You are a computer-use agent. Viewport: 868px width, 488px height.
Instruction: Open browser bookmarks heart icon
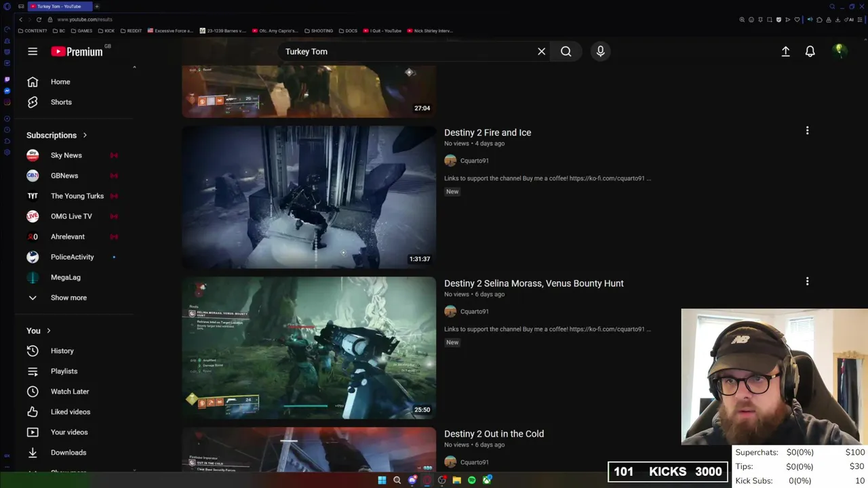tap(797, 20)
